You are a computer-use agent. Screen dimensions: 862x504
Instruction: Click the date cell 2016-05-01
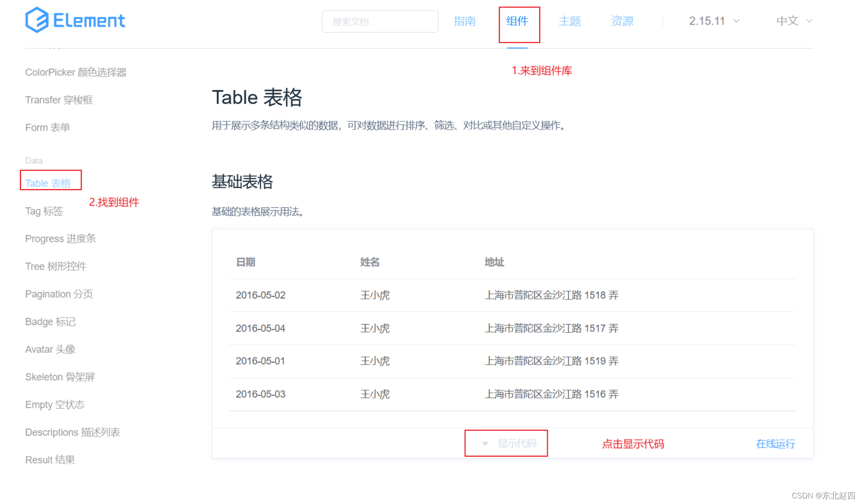click(x=260, y=361)
